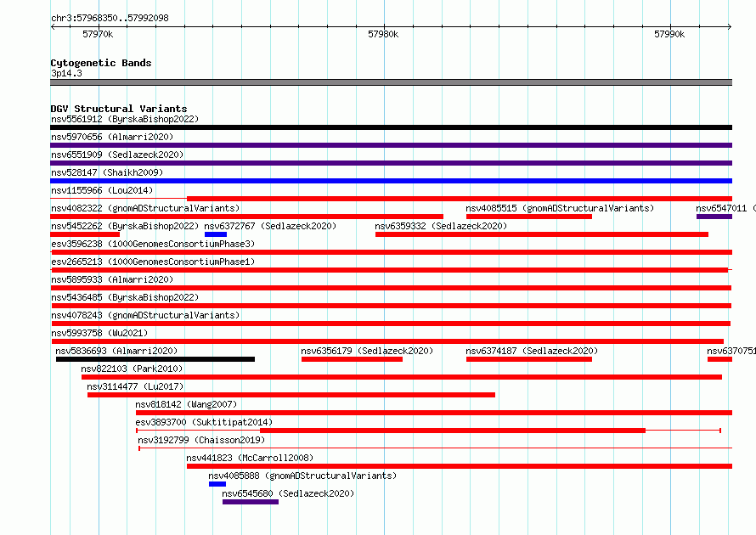Image resolution: width=756 pixels, height=535 pixels.
Task: Select nsv6374187 (Sedlazeck2020) label
Action: 532,351
